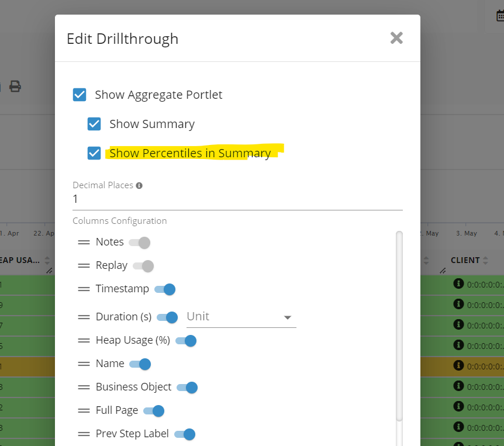Disable the Heap Usage (%) toggle

(185, 341)
